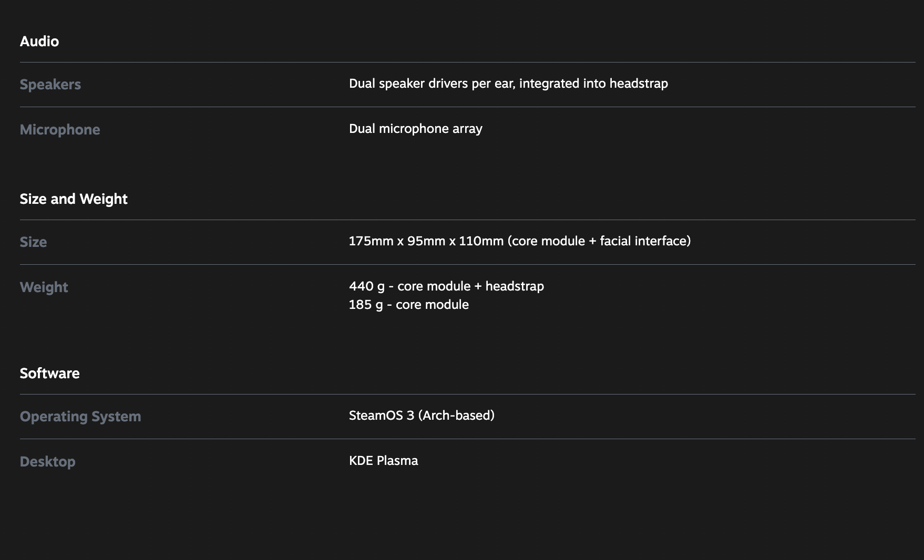The width and height of the screenshot is (924, 560).
Task: Click the Software section heading
Action: point(50,374)
